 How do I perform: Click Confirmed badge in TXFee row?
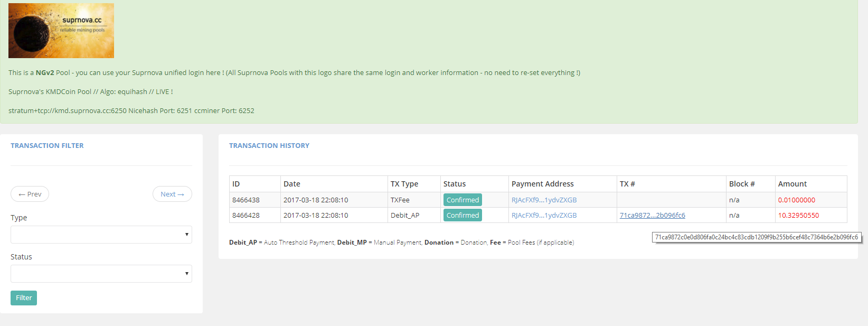tap(463, 200)
